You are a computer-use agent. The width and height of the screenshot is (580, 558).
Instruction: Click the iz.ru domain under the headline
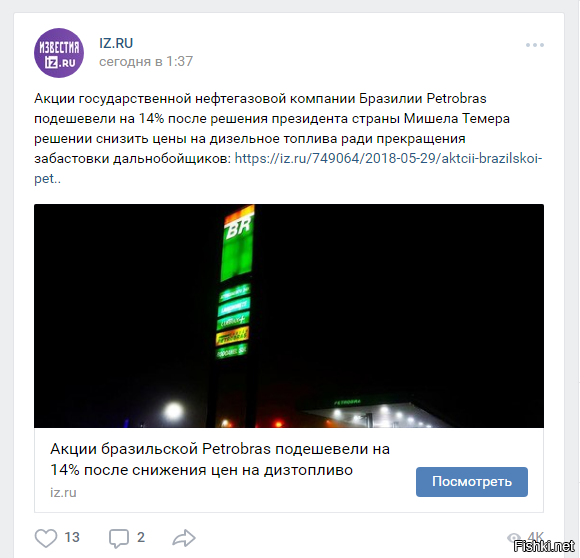63,493
